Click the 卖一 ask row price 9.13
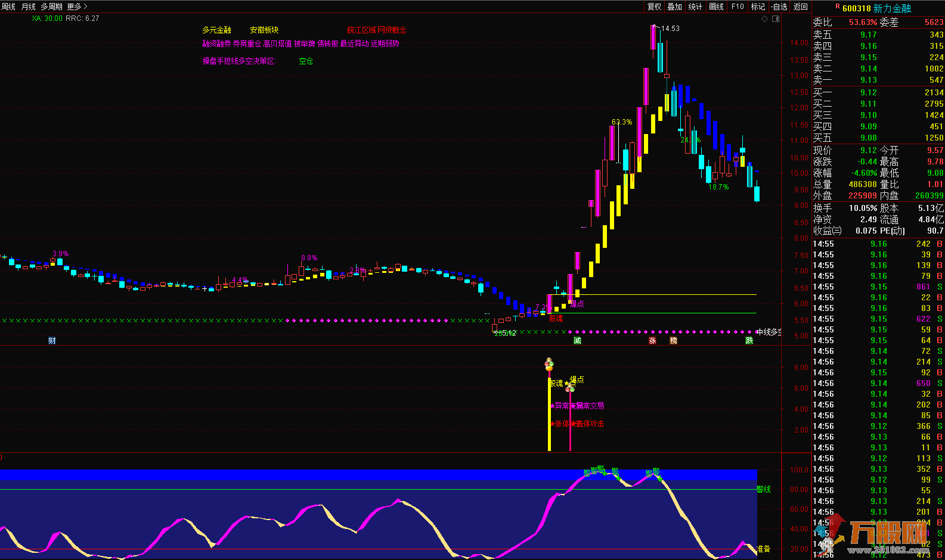The height and width of the screenshot is (560, 945). [x=869, y=80]
